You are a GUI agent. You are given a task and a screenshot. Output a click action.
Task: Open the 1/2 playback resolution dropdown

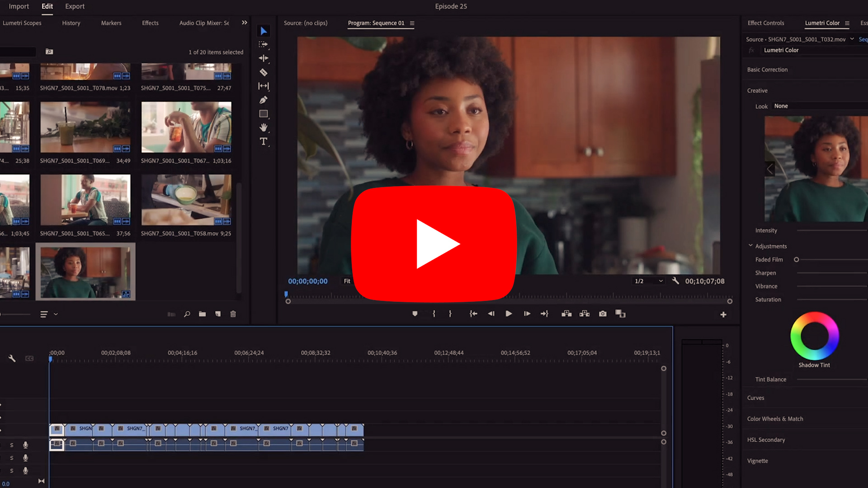(x=649, y=281)
